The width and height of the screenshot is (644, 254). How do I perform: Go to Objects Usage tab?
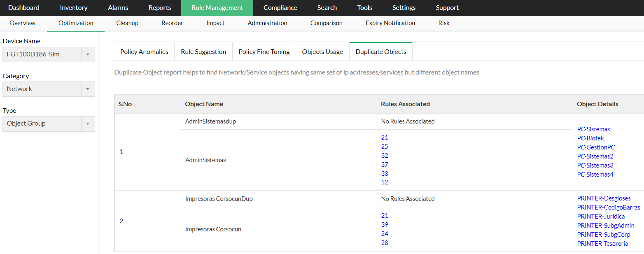point(322,51)
